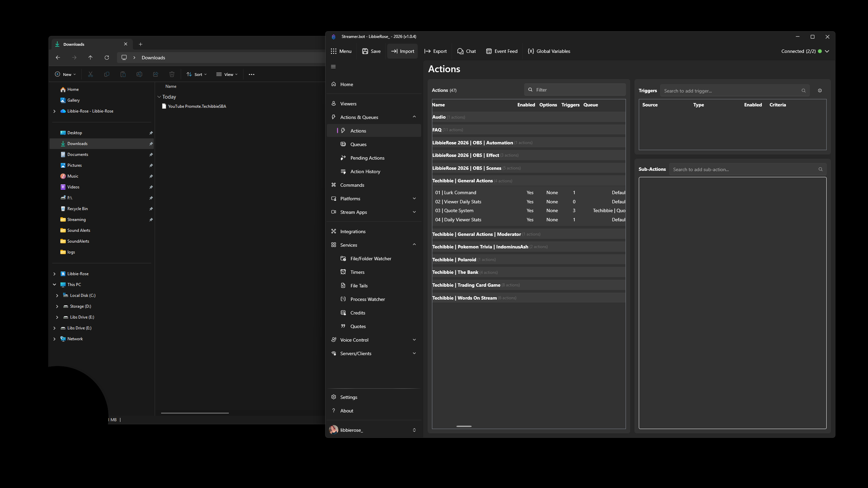
Task: Select Queues in the sidebar
Action: (374, 144)
